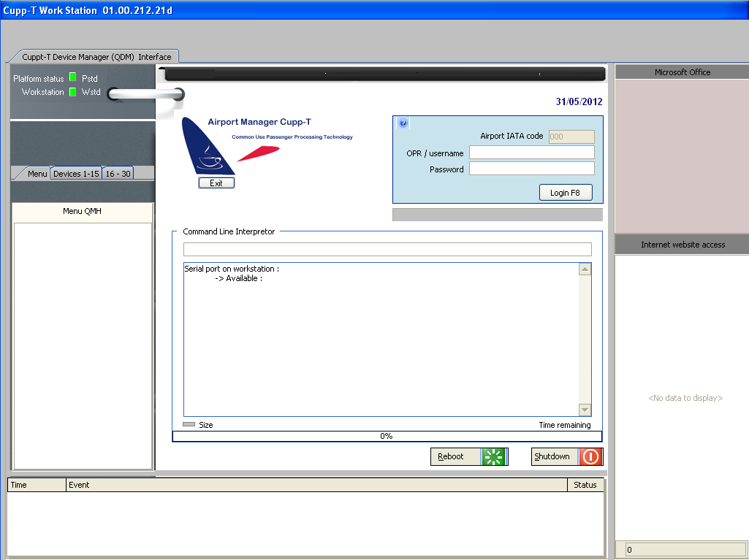Viewport: 749px width, 560px height.
Task: Switch to the Devices 1-15 tab
Action: [76, 174]
